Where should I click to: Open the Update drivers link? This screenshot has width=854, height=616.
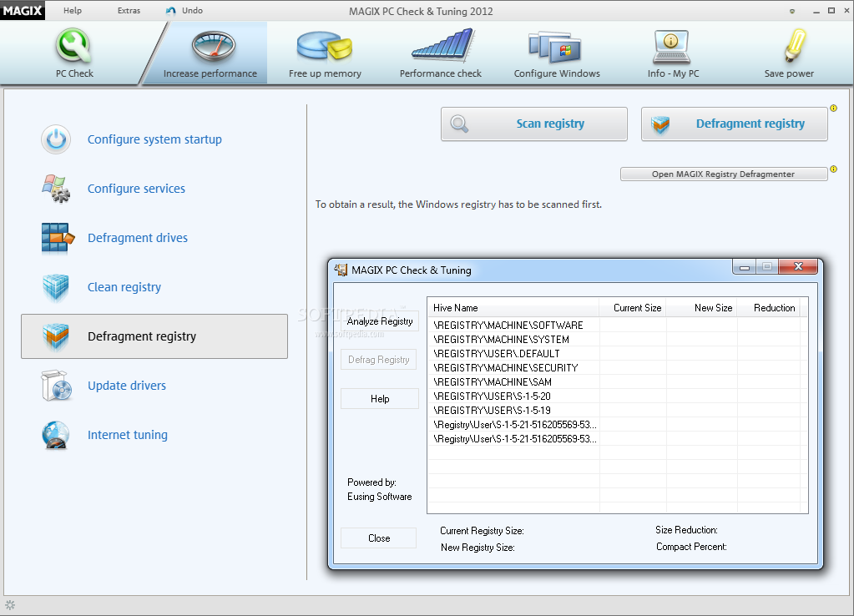[x=127, y=386]
